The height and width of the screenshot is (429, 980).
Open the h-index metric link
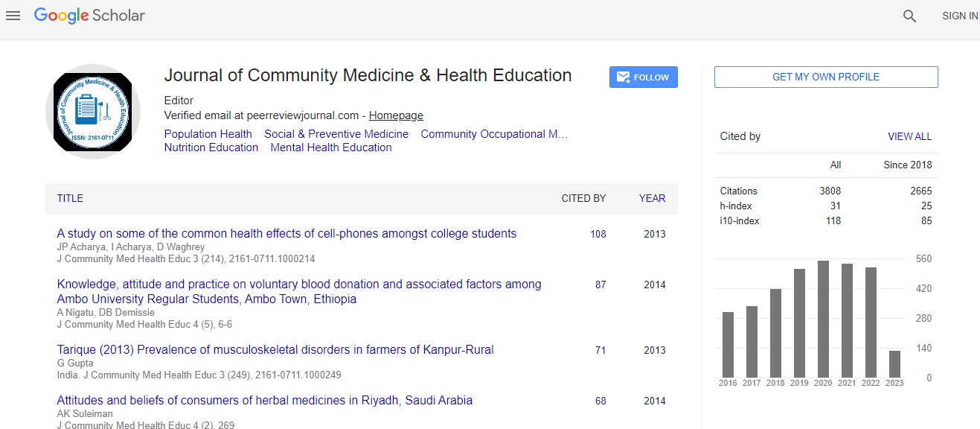pos(735,206)
